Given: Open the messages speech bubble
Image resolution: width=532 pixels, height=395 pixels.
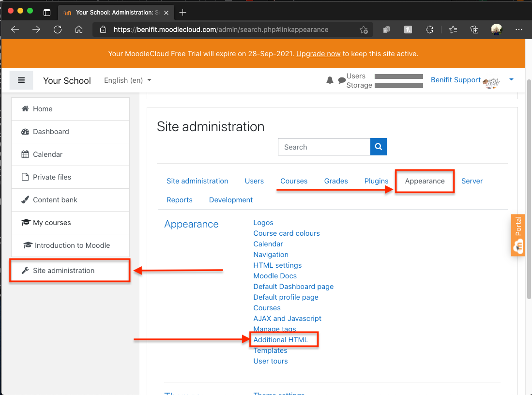Looking at the screenshot, I should pos(342,80).
